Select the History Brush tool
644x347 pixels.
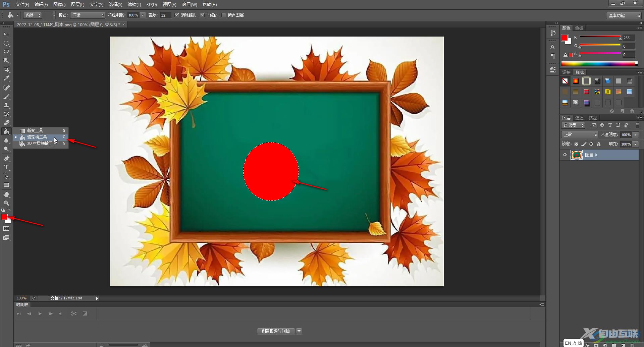(x=6, y=114)
